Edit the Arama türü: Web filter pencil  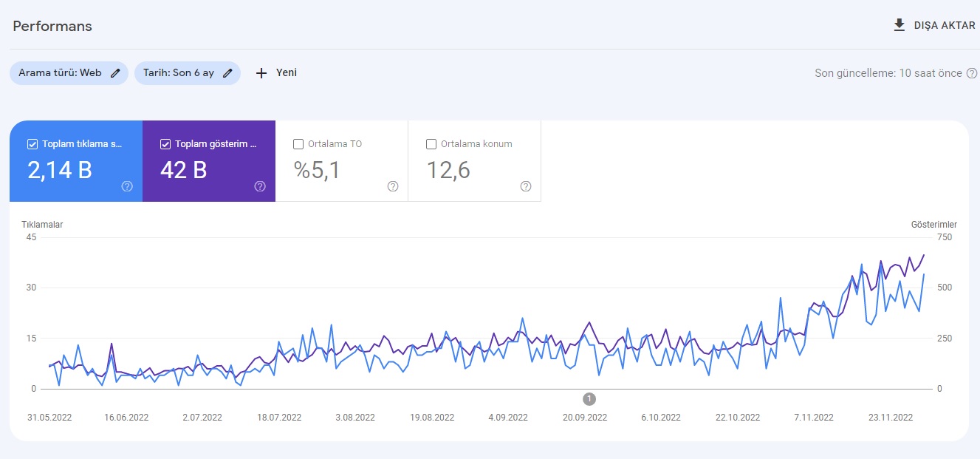pos(115,73)
